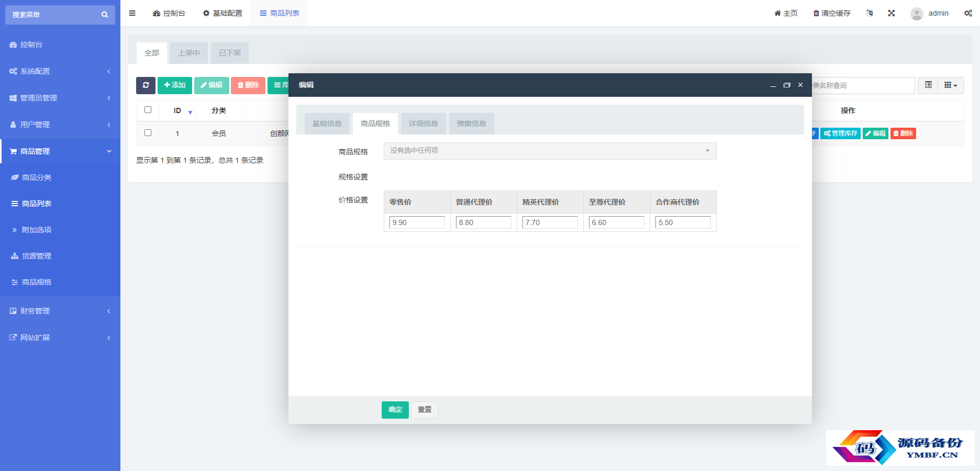Open 商品分类 in the sidebar

click(x=60, y=177)
